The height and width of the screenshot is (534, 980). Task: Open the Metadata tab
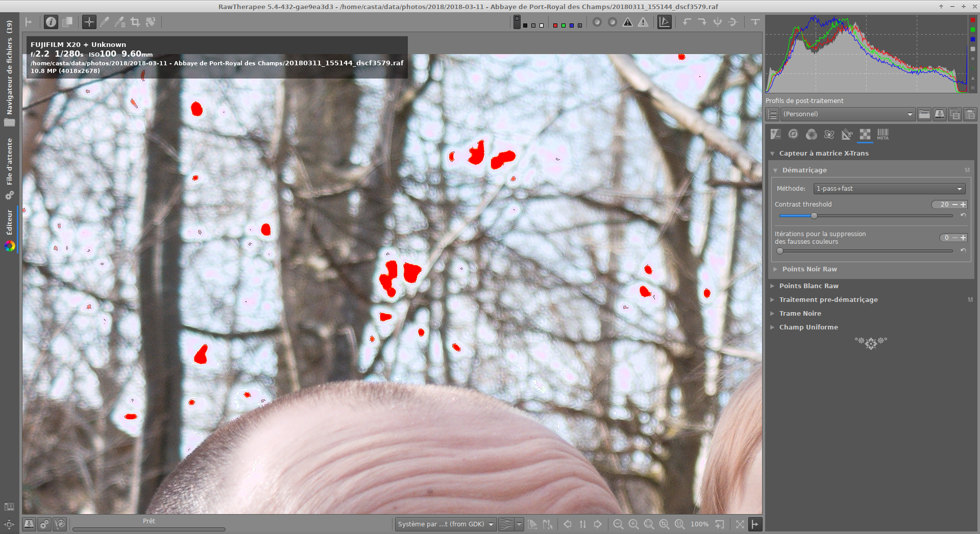883,134
